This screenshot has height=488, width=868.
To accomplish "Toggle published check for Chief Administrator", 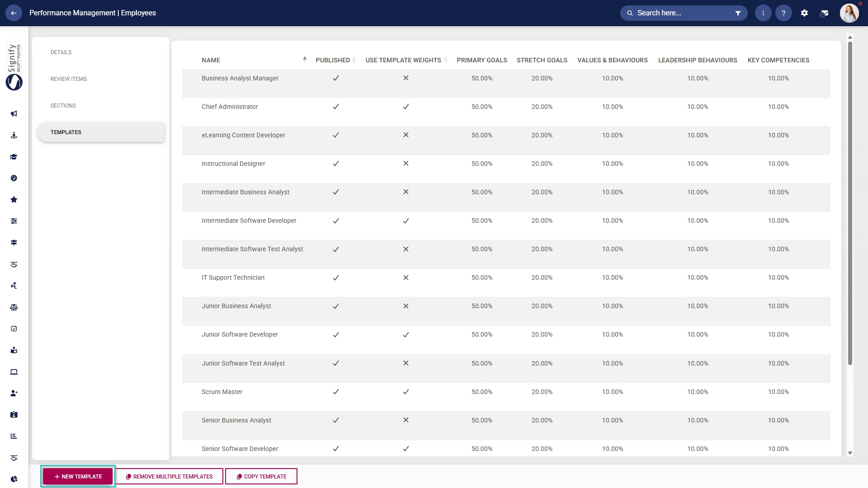I will (336, 107).
